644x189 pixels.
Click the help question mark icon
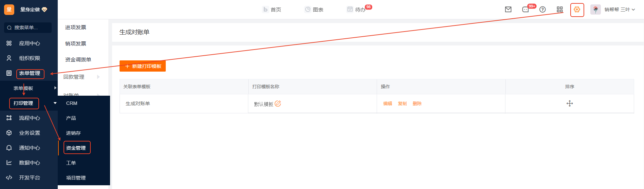tap(542, 10)
